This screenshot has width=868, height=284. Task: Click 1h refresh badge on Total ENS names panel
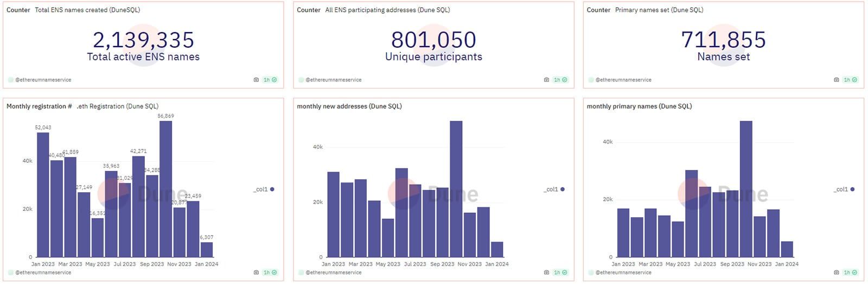click(x=270, y=80)
